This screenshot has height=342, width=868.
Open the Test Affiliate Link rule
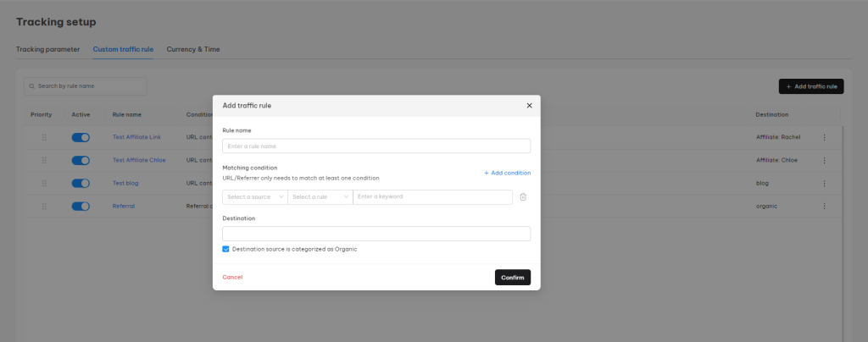[x=136, y=137]
